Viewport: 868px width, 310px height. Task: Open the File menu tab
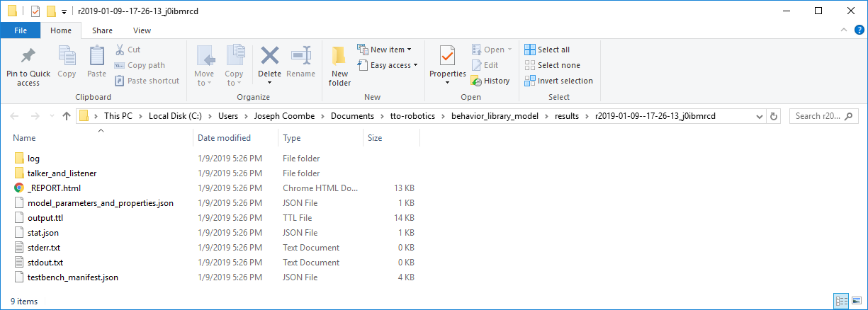[x=21, y=30]
